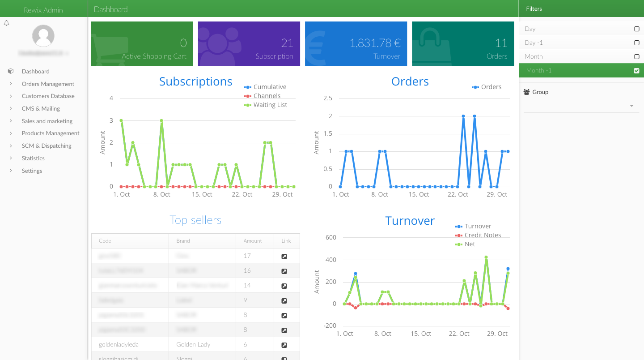Expand Products Management chevron
Viewport: 644px width, 360px height.
pos(11,133)
